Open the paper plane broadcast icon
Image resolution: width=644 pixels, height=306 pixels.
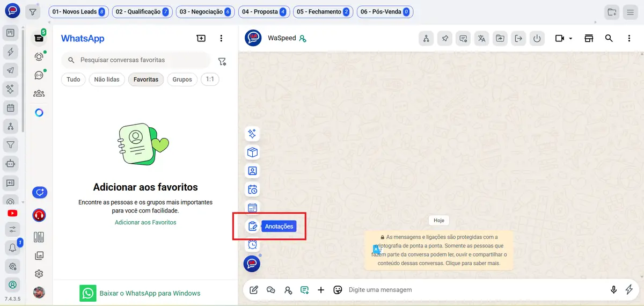(10, 70)
